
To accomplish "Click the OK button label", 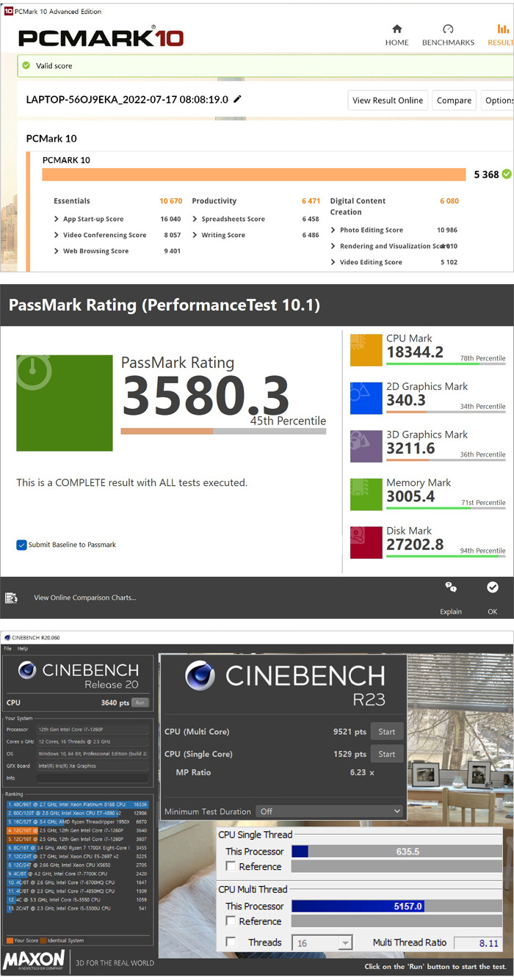I will 493,611.
